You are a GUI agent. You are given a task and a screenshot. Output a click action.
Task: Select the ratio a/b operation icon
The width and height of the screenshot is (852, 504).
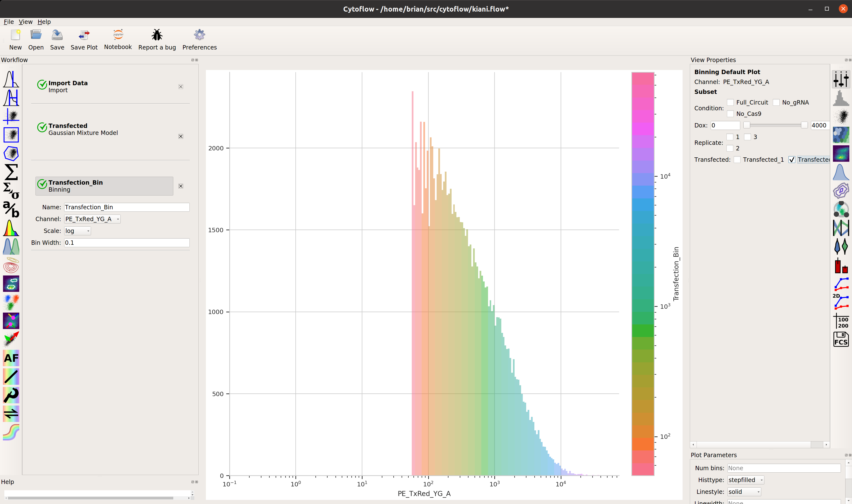click(x=11, y=209)
